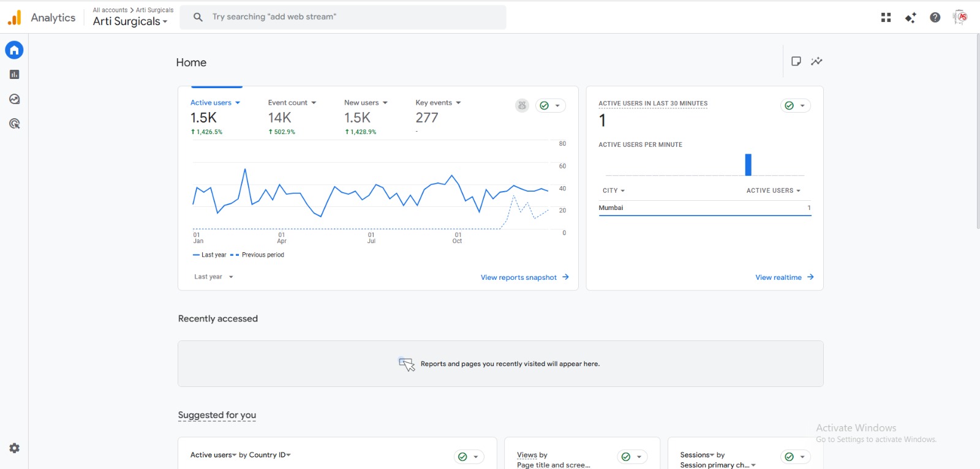
Task: Open the account profile avatar
Action: (960, 18)
